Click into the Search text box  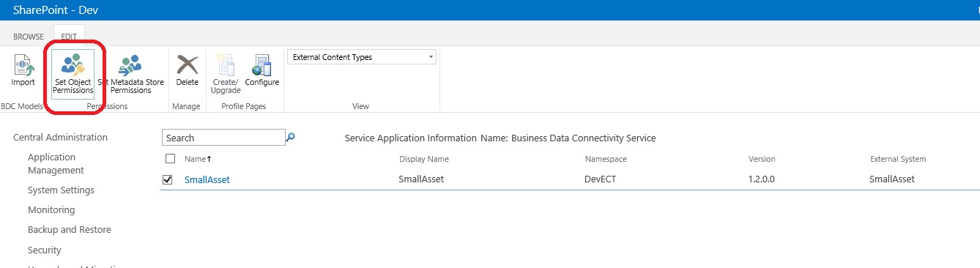[x=223, y=138]
